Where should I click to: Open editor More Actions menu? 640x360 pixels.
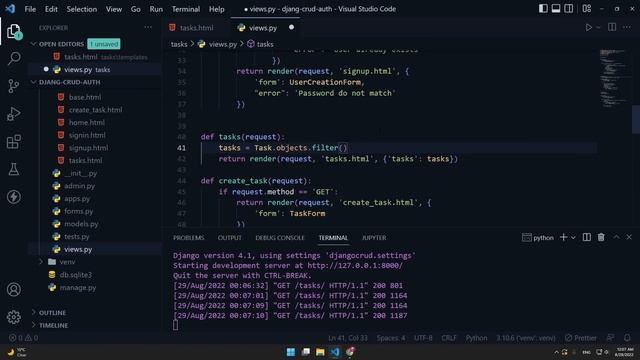[x=627, y=27]
